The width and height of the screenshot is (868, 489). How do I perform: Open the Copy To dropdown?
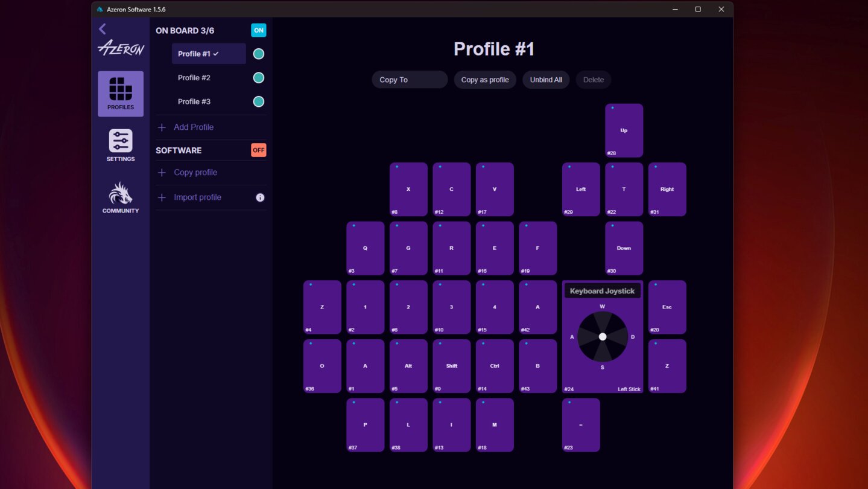[409, 79]
